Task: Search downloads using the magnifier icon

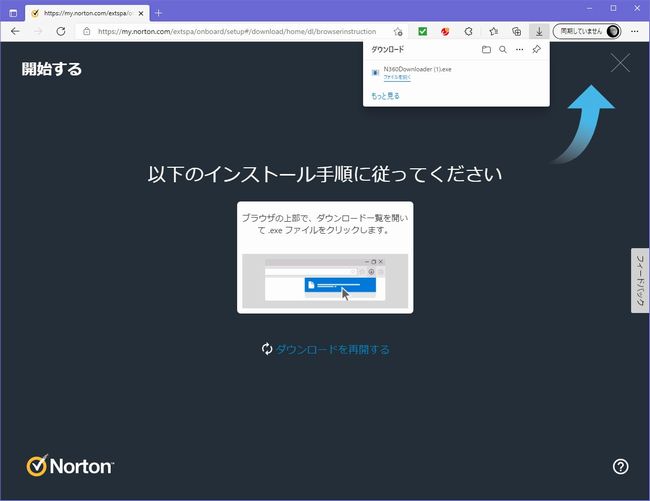Action: pos(503,49)
